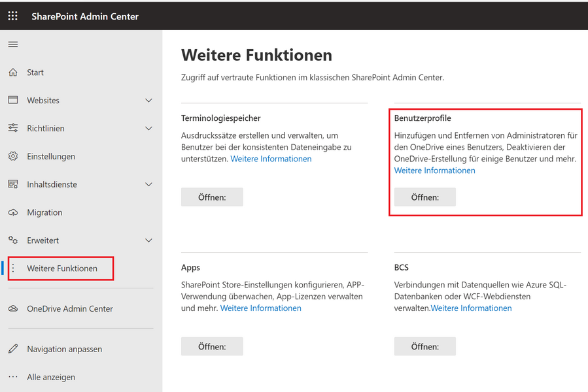The height and width of the screenshot is (392, 588).
Task: Open Benutzerprofile with Öffnen button
Action: [x=425, y=197]
